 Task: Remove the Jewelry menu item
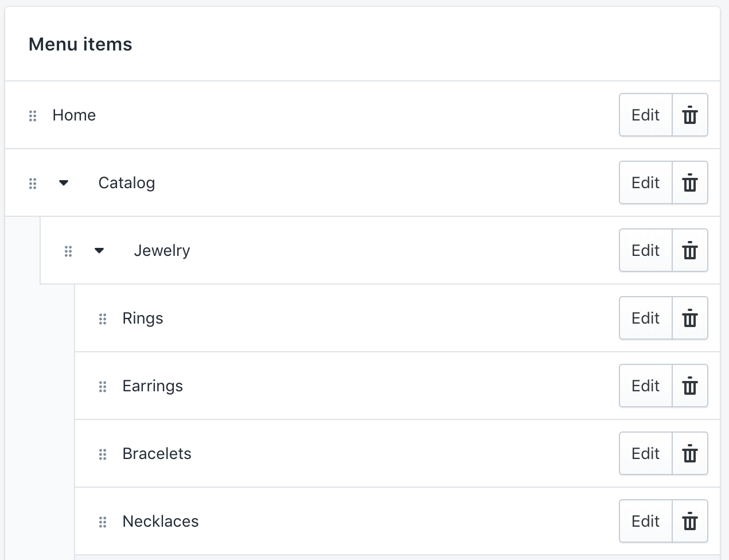tap(690, 250)
